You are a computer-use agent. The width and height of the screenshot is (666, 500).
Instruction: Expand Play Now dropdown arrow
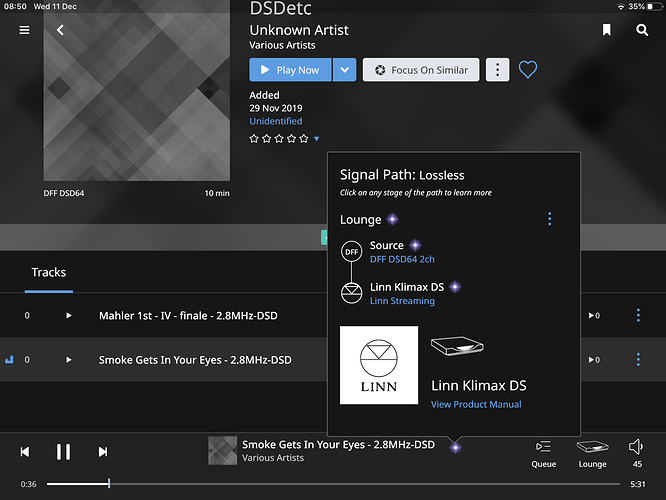344,70
